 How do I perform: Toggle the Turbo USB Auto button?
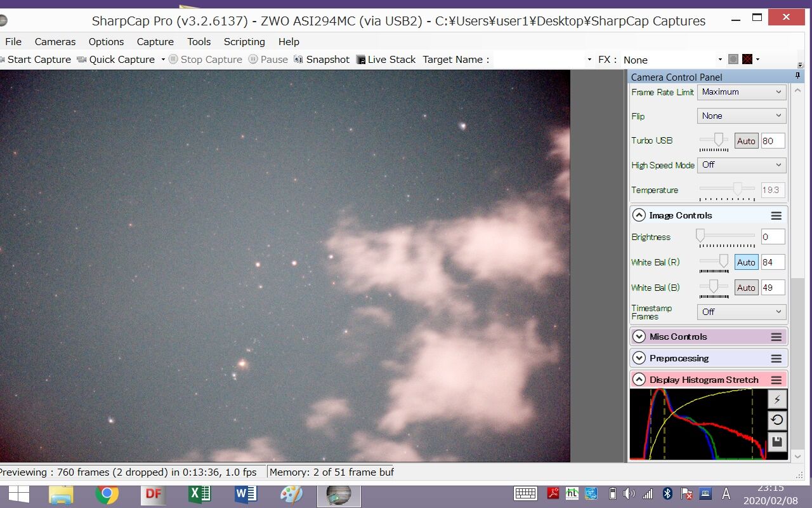pyautogui.click(x=746, y=141)
